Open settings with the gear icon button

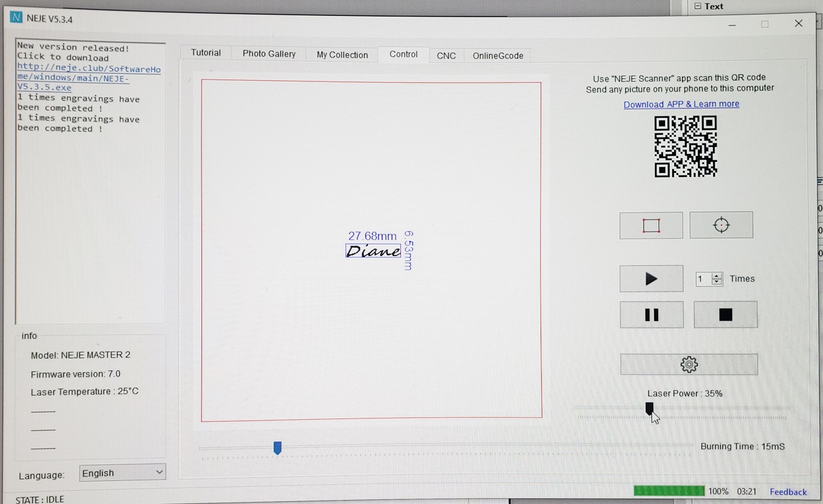pos(689,365)
